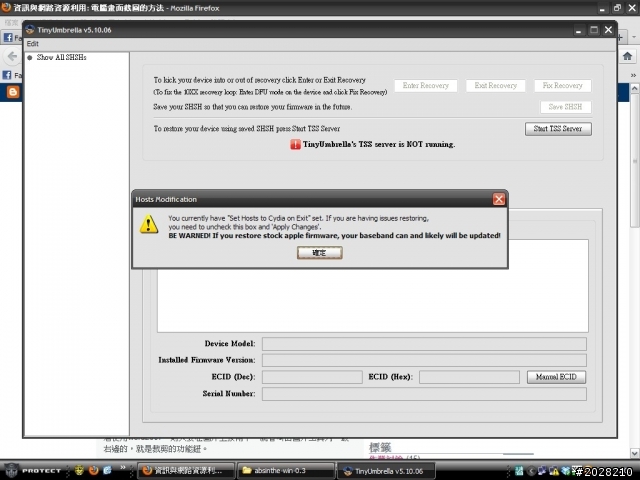Select TinyUmbrella v5.10.06 taskbar button
The image size is (640, 480).
click(386, 471)
